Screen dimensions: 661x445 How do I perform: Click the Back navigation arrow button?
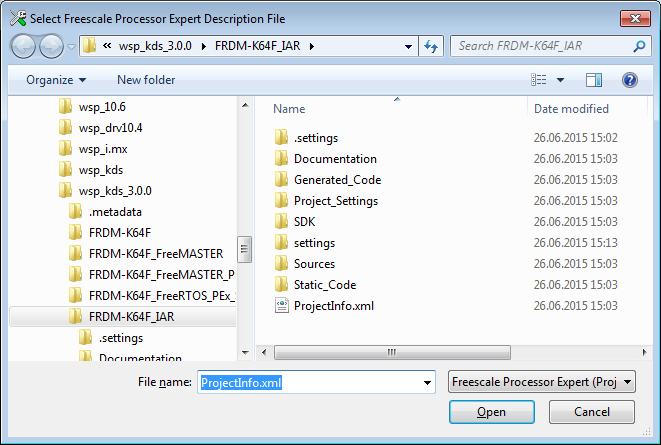pyautogui.click(x=25, y=46)
